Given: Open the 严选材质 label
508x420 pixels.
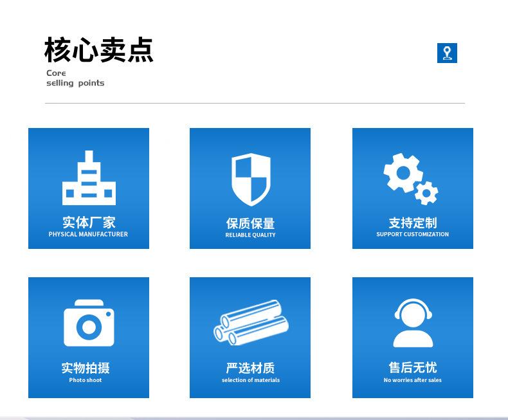Looking at the screenshot, I should point(250,368).
